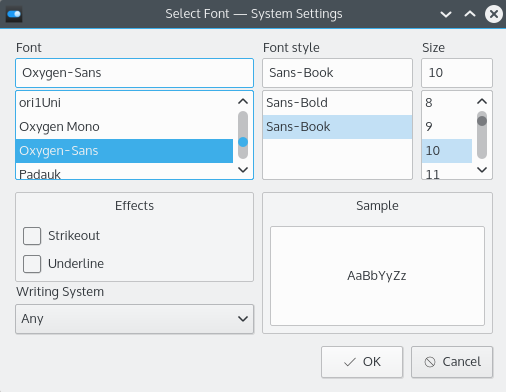Minimize the Select Font dialog
Viewport: 506px width, 392px height.
coord(446,14)
